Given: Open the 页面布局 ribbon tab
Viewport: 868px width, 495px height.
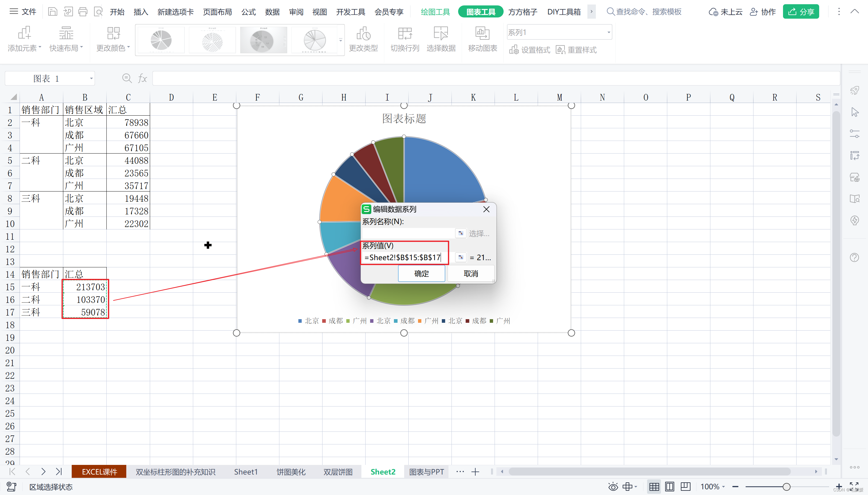Looking at the screenshot, I should coord(217,12).
